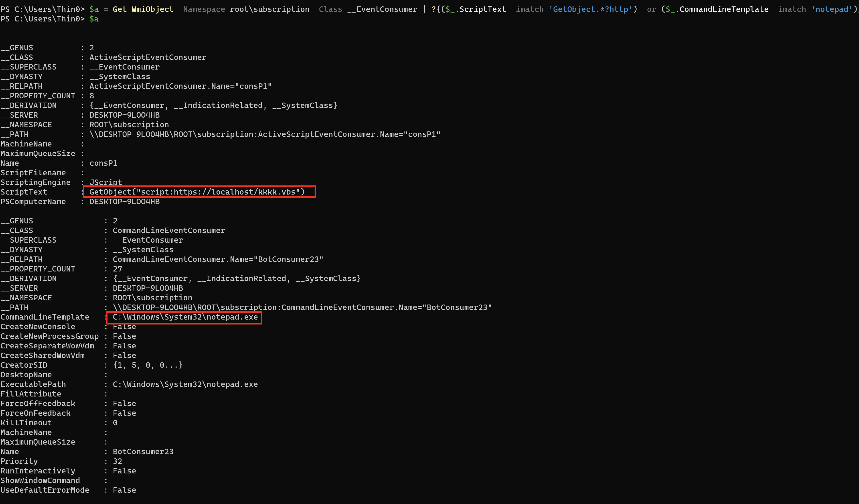Click the ScriptFilename property label
Image resolution: width=859 pixels, height=504 pixels.
click(33, 173)
